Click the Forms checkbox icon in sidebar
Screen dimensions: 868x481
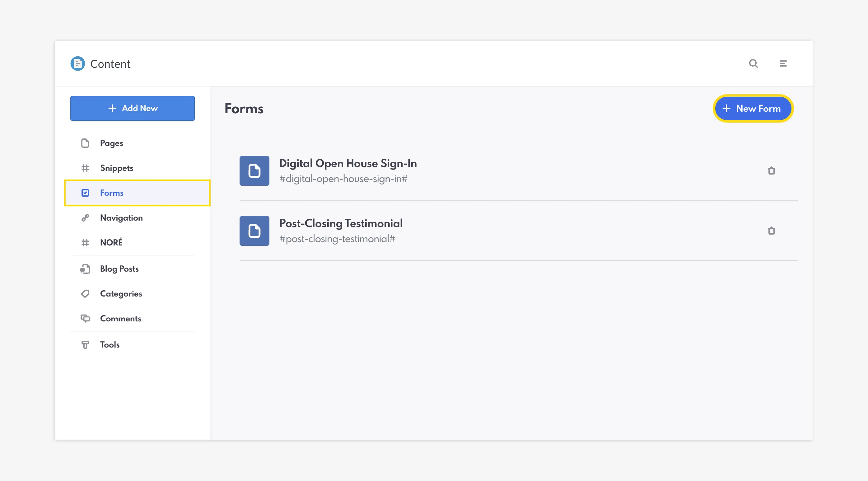(85, 193)
